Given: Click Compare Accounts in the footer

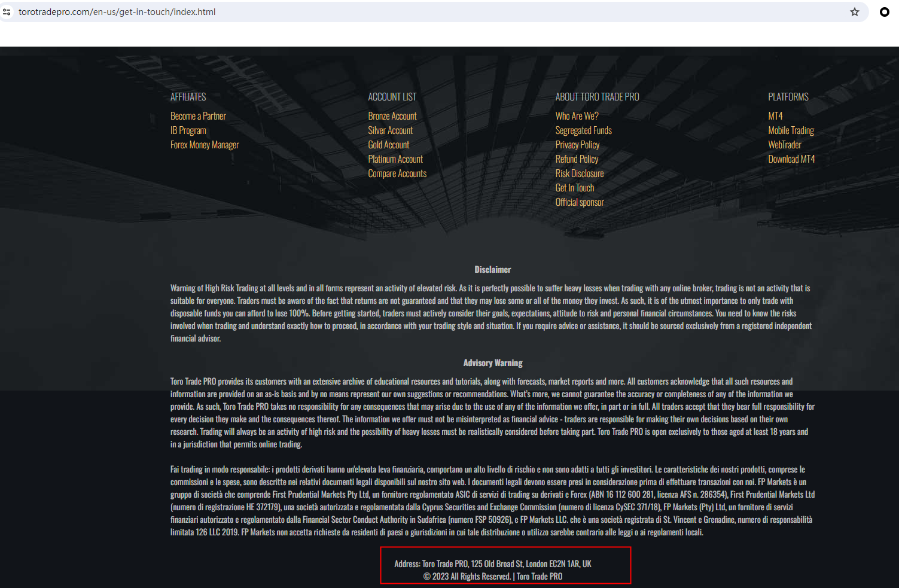Looking at the screenshot, I should pyautogui.click(x=397, y=173).
